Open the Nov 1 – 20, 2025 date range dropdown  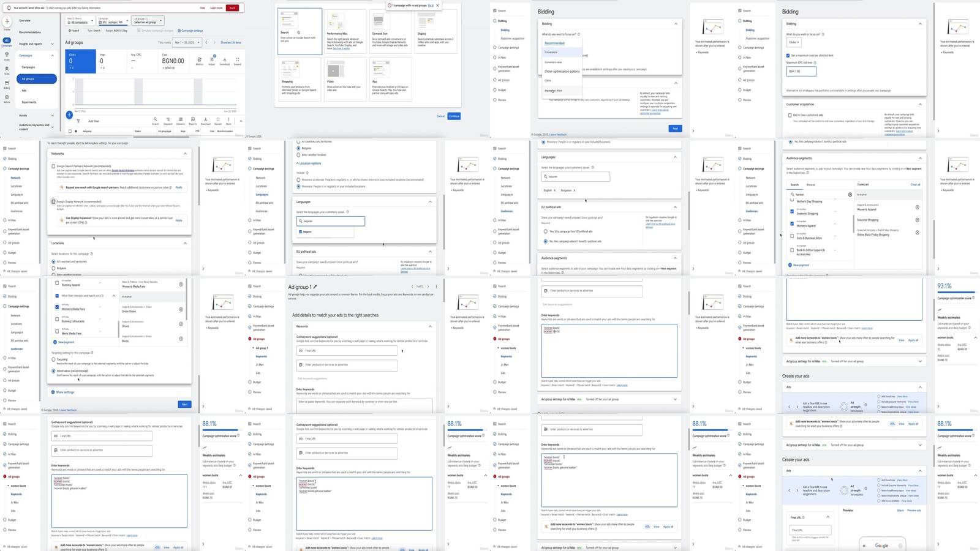pos(186,42)
